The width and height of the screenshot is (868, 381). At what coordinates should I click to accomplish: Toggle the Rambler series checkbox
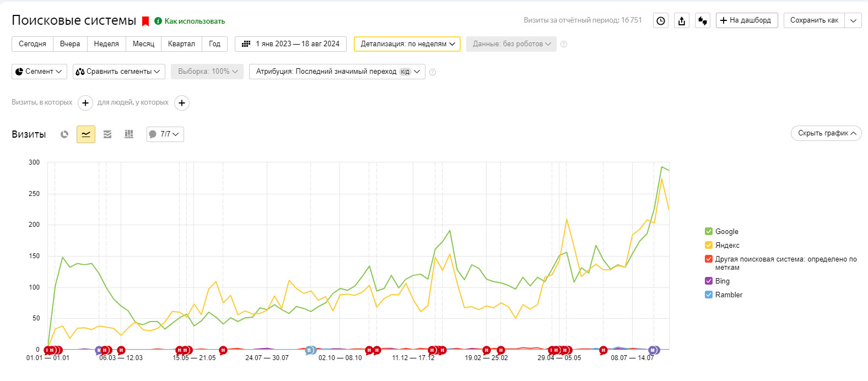709,295
